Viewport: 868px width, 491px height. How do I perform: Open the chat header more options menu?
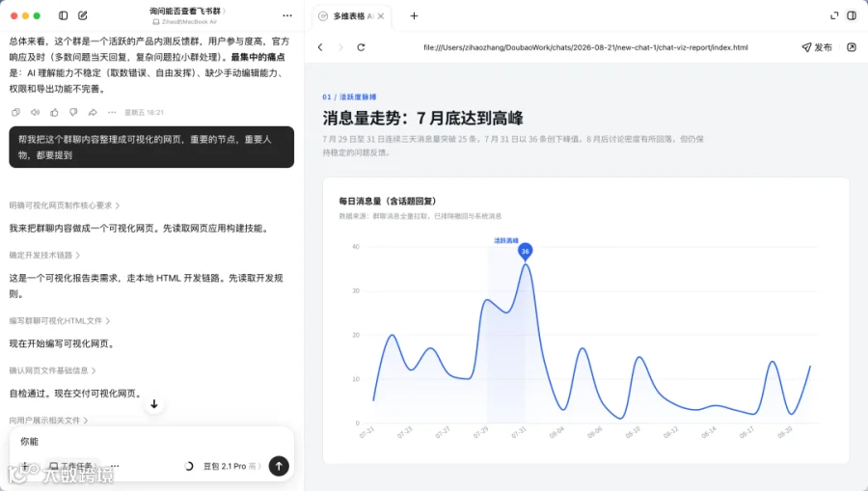[286, 15]
